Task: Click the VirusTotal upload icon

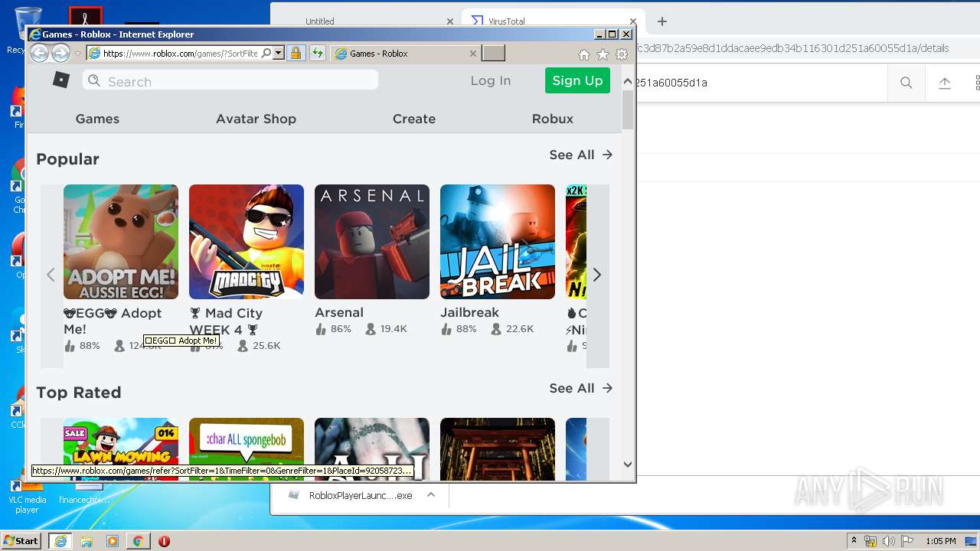Action: coord(945,83)
